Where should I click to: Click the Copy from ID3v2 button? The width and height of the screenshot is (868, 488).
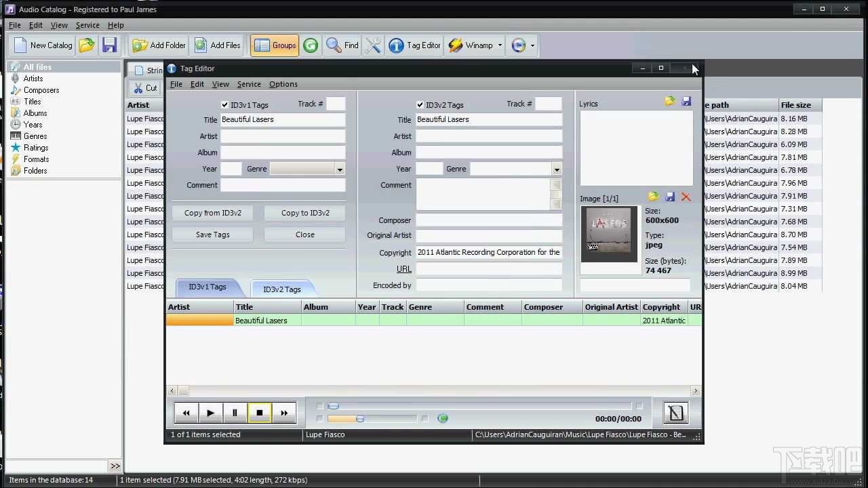click(x=213, y=213)
